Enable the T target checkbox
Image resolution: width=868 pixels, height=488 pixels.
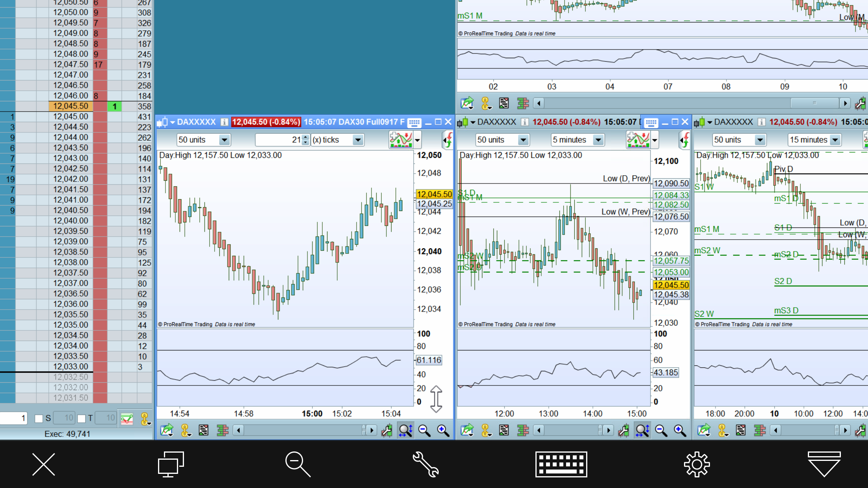click(x=81, y=418)
